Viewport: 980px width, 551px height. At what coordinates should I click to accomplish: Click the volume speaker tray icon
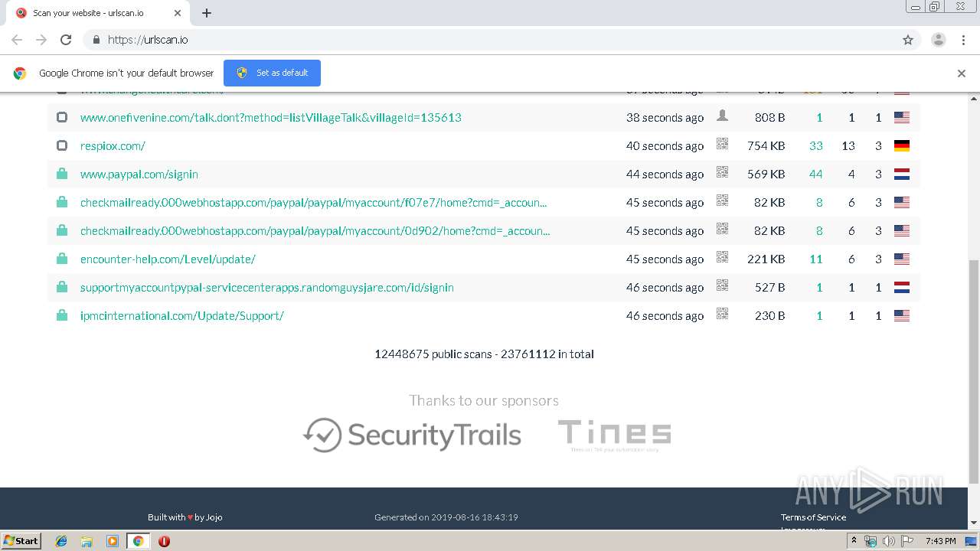[x=888, y=541]
